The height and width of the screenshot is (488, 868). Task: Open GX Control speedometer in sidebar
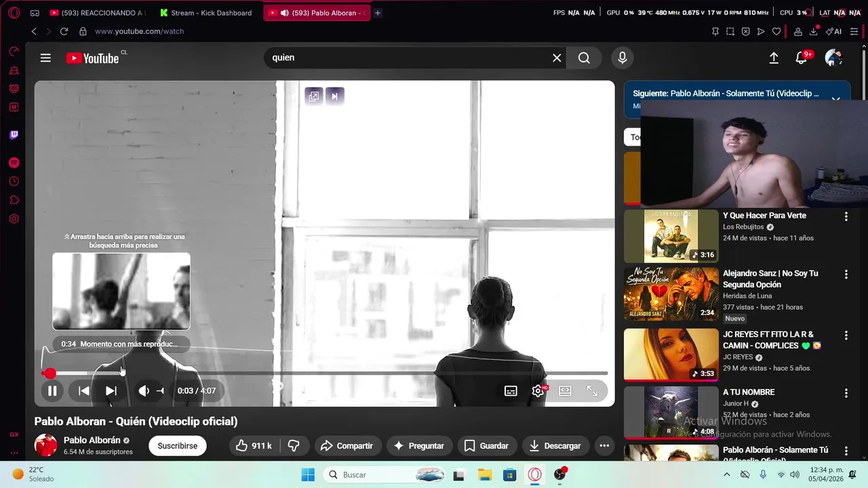pos(14,52)
